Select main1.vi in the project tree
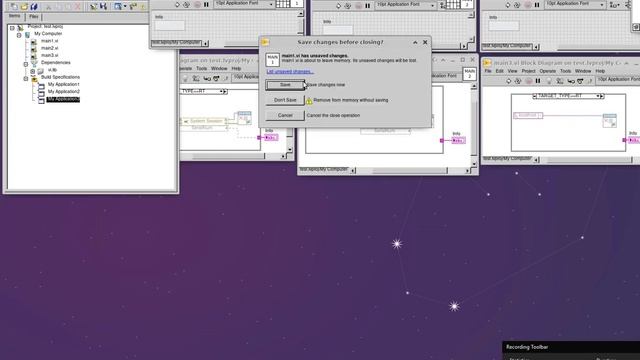 (49, 41)
